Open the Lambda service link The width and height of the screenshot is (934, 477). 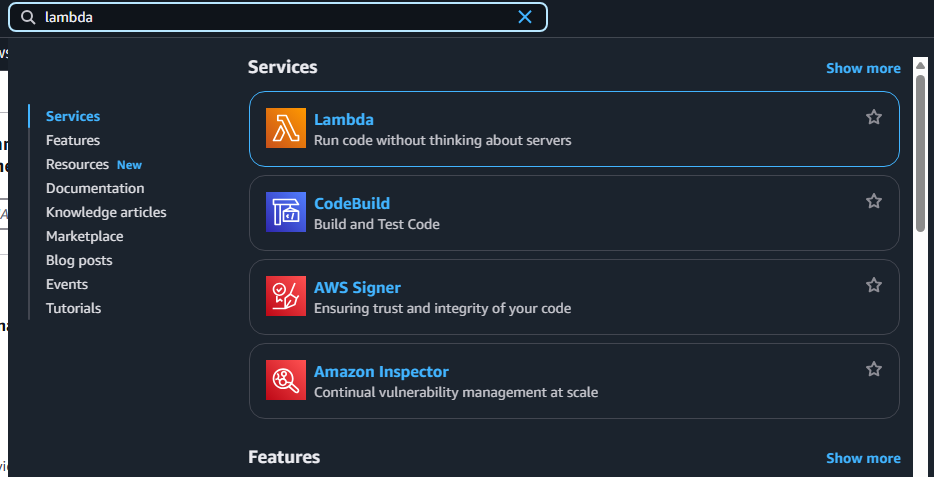click(344, 119)
